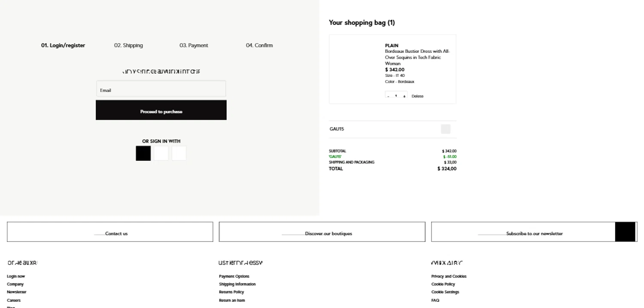Image resolution: width=644 pixels, height=308 pixels.
Task: Increase quantity with the plus button
Action: point(404,96)
